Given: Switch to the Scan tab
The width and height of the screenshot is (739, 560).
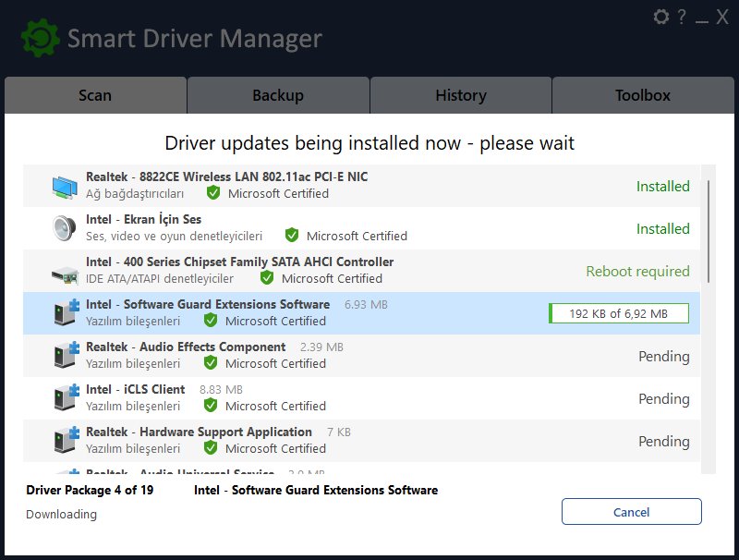Looking at the screenshot, I should click(95, 95).
